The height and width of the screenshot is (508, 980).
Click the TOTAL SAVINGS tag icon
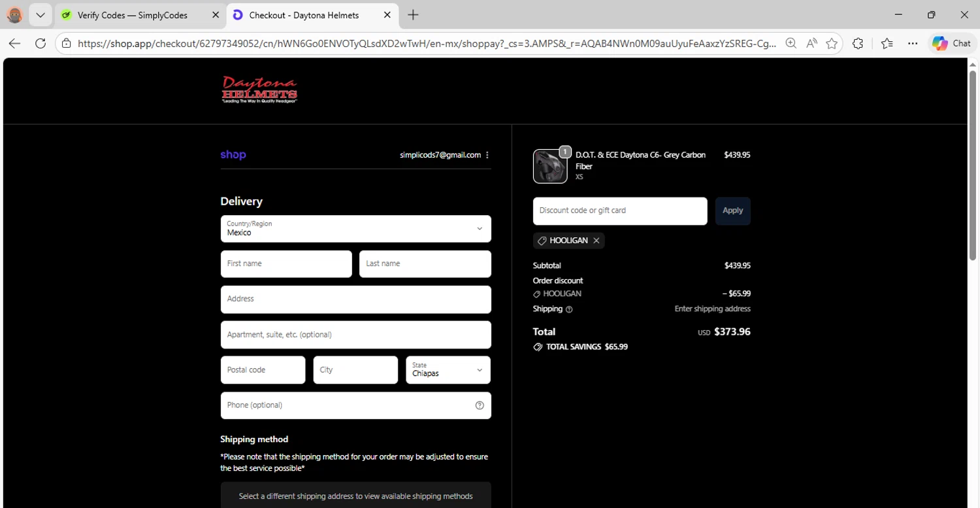[538, 347]
